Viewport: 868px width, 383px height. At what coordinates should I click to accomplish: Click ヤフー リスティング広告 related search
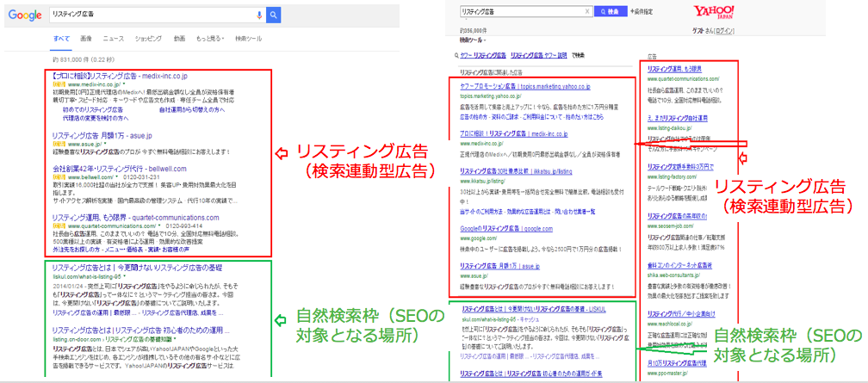click(483, 55)
